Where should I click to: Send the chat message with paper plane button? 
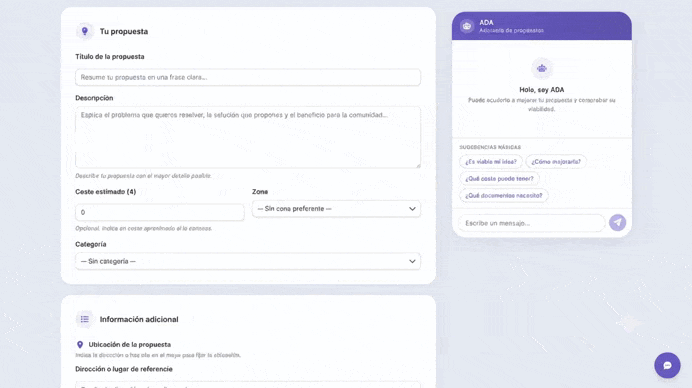pos(617,222)
